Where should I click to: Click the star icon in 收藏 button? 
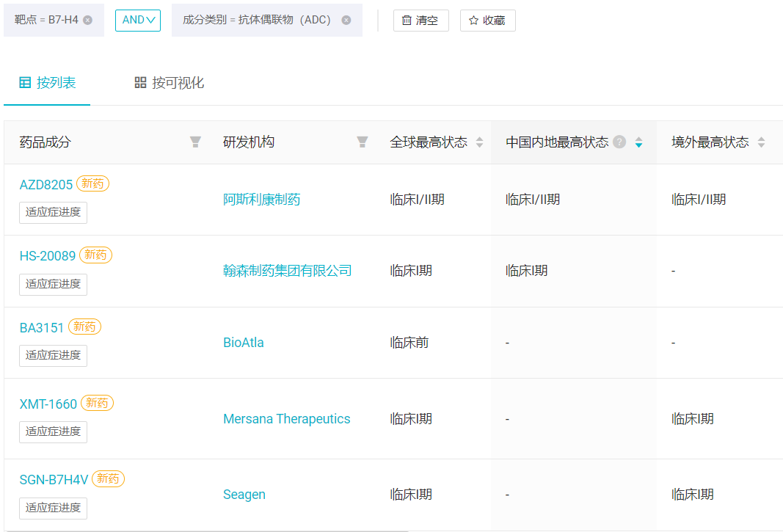[x=473, y=21]
